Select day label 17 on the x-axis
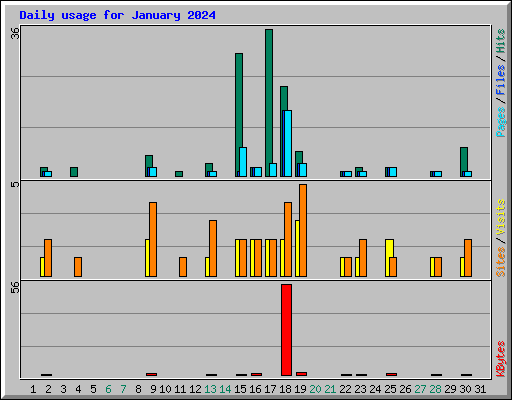 coord(270,389)
